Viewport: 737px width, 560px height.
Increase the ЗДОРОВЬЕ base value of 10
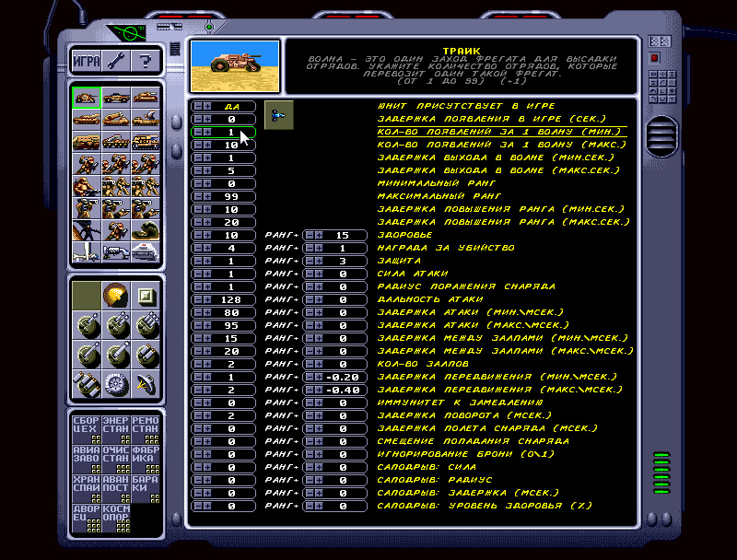point(207,235)
